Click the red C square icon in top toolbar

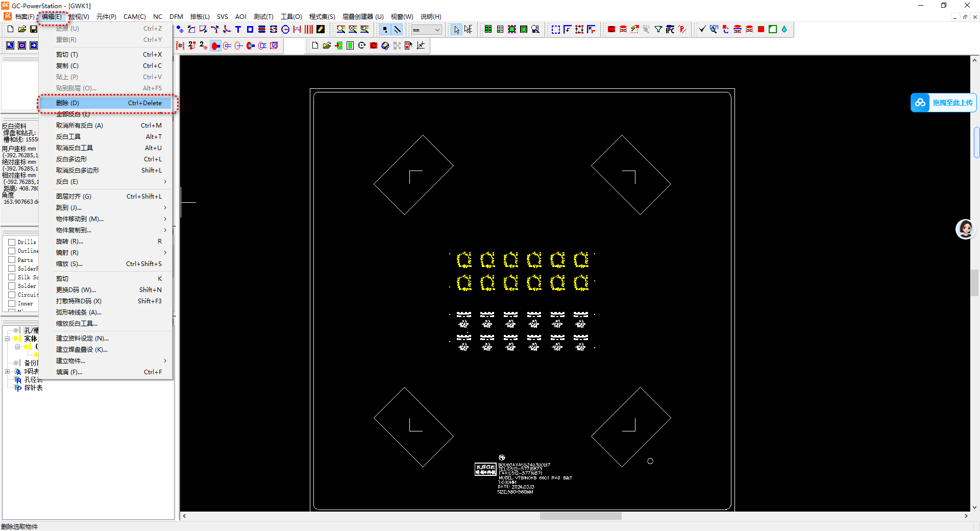(611, 29)
